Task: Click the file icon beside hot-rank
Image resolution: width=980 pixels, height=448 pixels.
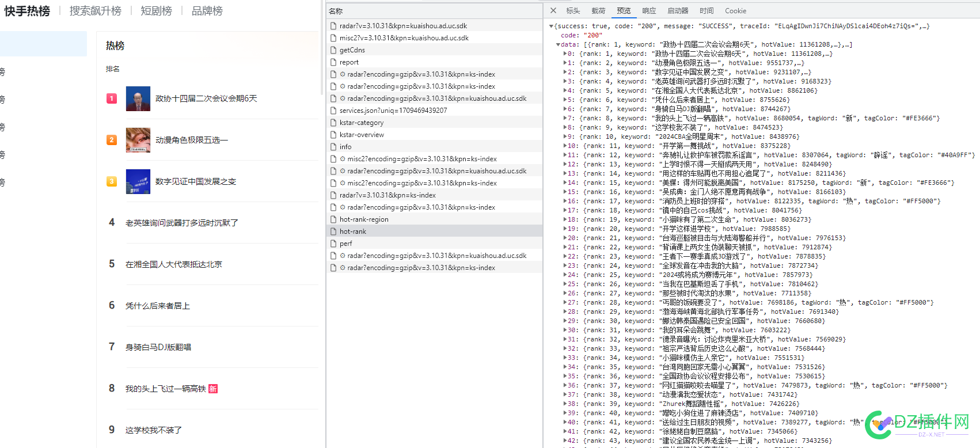Action: (x=333, y=231)
